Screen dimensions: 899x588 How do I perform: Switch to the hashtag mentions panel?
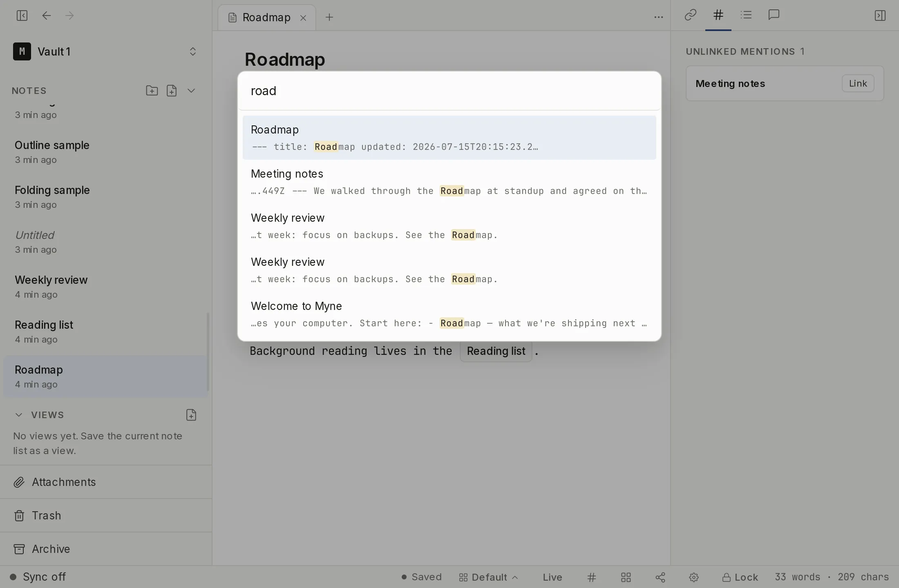[x=718, y=15]
